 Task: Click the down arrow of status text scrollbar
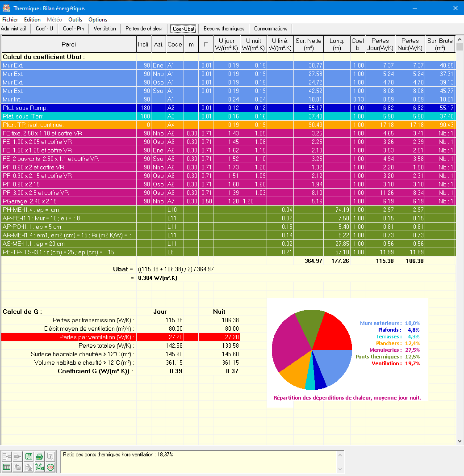(x=340, y=469)
